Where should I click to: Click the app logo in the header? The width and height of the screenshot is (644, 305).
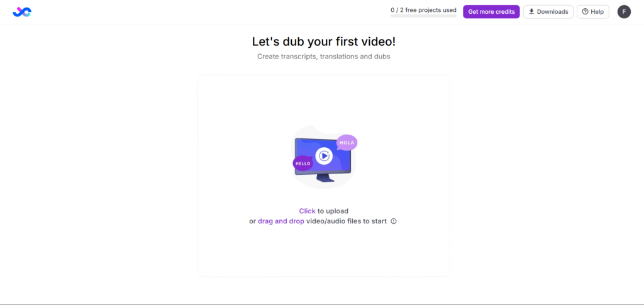22,12
